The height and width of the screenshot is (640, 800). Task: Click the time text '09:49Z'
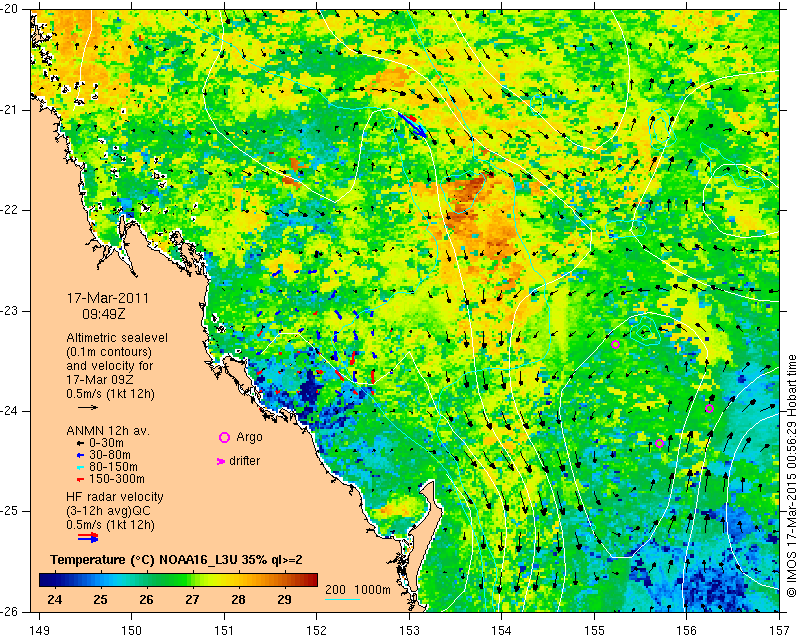[x=104, y=314]
